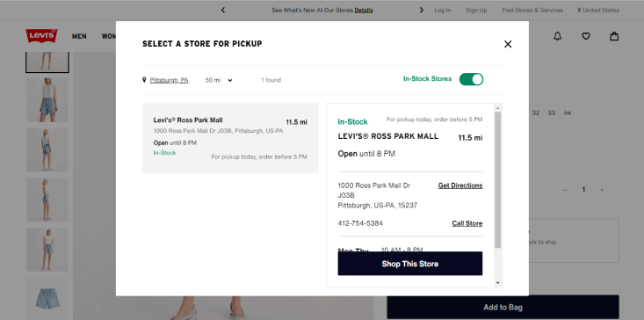
Task: Select the flat shorts product thumbnail
Action: (47, 299)
